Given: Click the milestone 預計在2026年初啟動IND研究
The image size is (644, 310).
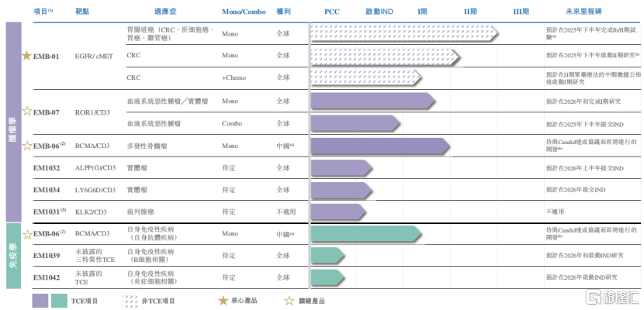Looking at the screenshot, I should (584, 256).
